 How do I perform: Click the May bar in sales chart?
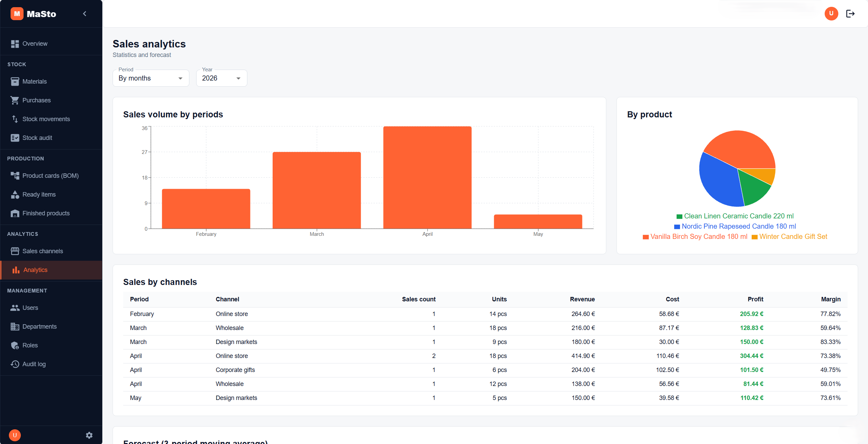(x=538, y=221)
